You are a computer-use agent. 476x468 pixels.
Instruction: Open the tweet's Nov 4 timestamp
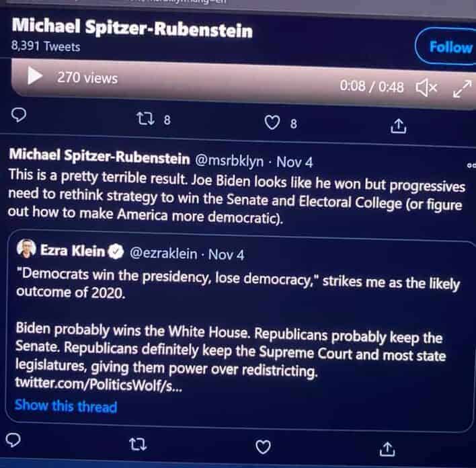point(294,163)
